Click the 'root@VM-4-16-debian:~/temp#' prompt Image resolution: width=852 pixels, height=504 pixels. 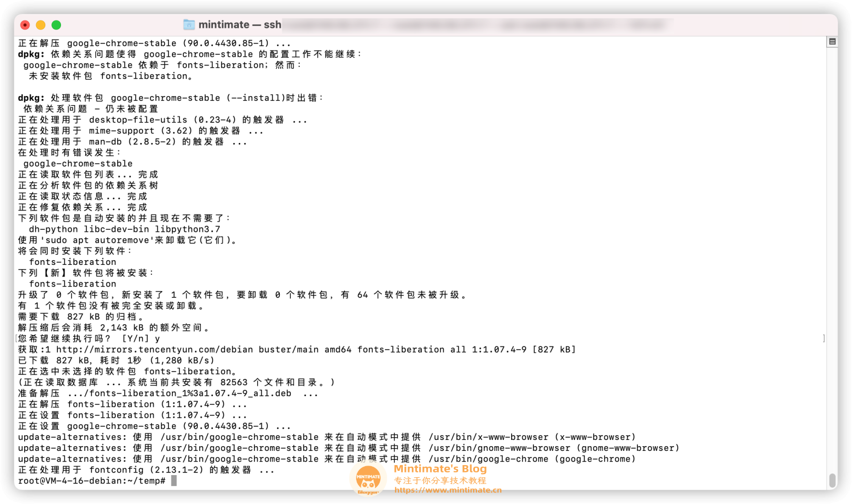tap(92, 481)
